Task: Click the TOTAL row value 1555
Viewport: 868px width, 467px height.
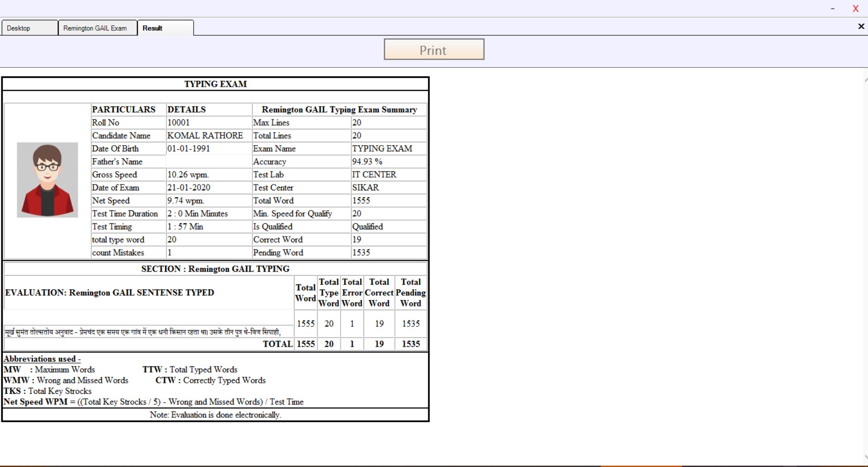Action: pyautogui.click(x=305, y=344)
